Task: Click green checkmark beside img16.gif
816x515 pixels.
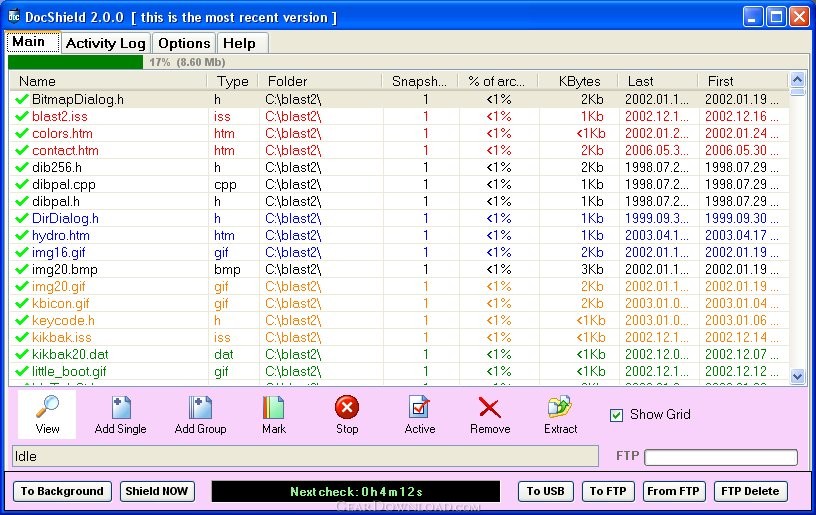Action: click(22, 252)
